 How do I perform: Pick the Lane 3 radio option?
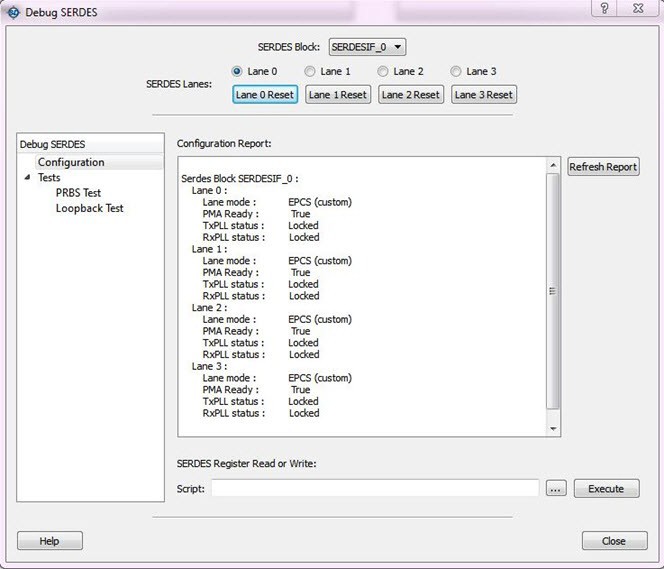(456, 71)
